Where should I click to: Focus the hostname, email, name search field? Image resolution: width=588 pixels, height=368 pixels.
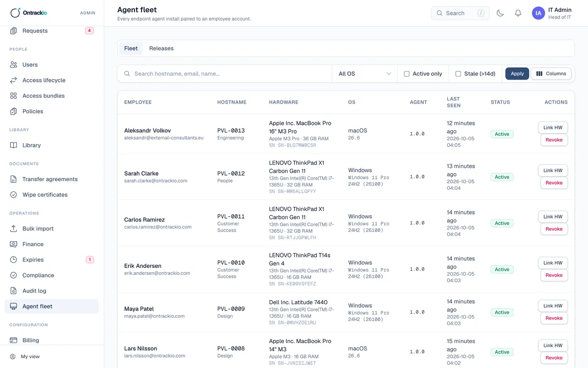(x=225, y=74)
